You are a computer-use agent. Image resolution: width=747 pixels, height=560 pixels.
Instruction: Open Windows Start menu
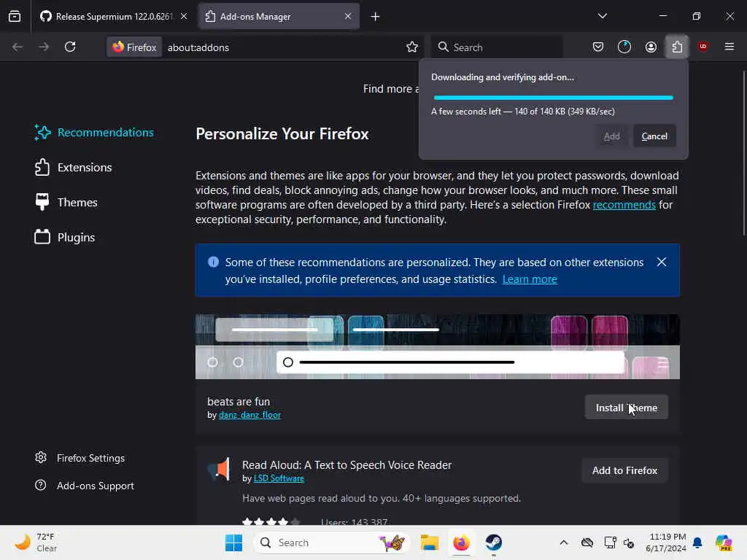[233, 542]
